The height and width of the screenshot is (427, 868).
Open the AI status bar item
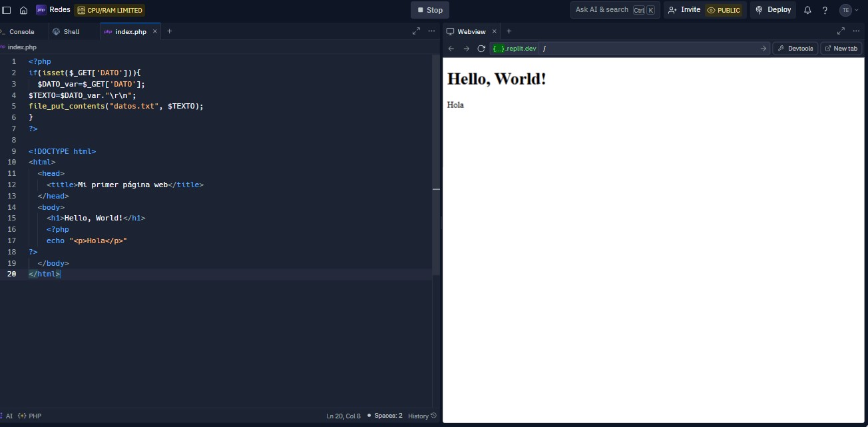7,416
